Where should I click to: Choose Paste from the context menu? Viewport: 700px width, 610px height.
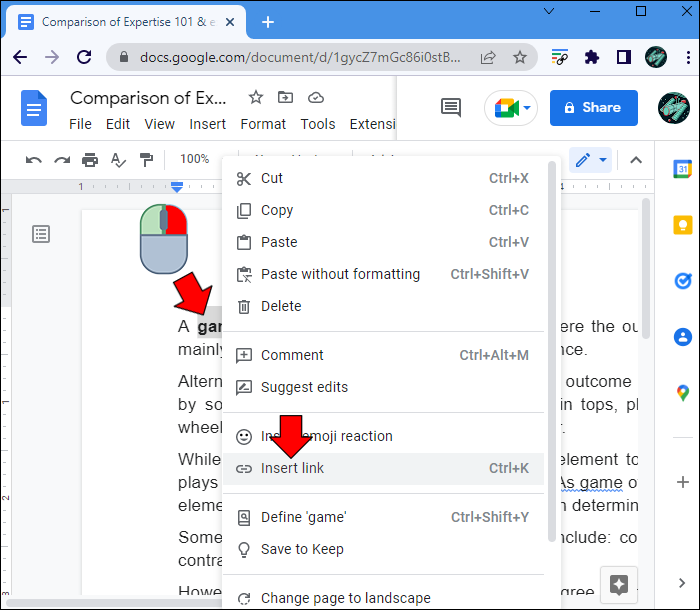(x=383, y=242)
